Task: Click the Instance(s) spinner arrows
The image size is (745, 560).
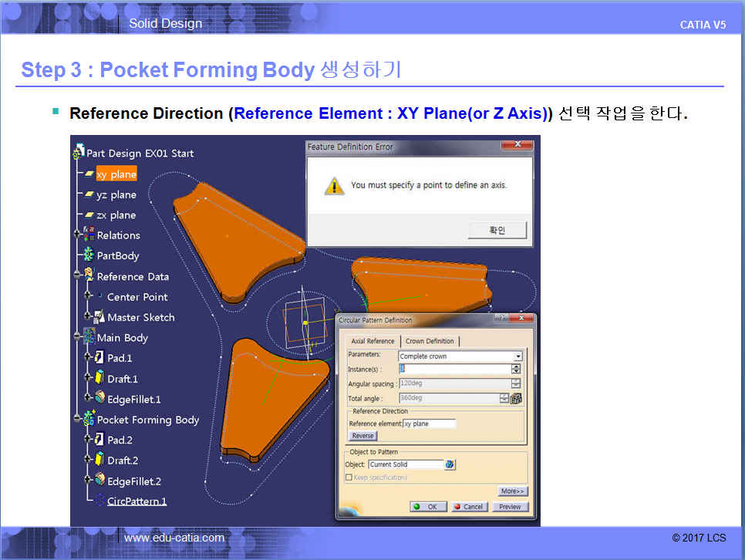Action: 516,369
